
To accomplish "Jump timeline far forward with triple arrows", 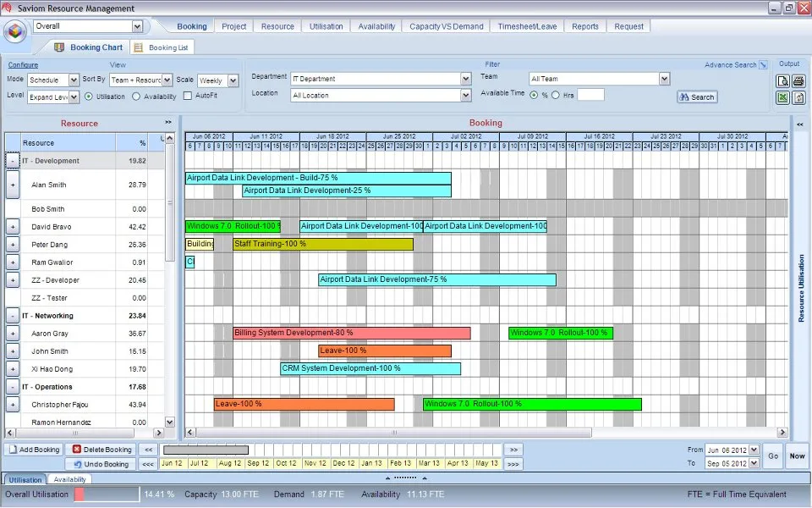I will 513,464.
